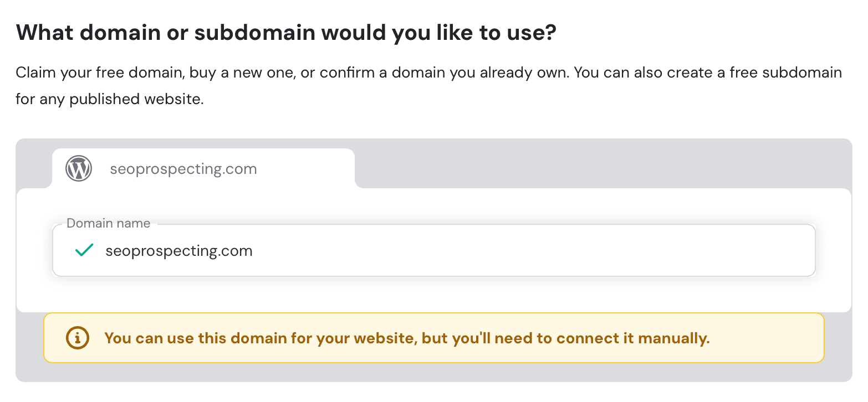Click the seoprospecting.com text inside the input
Viewport: 868px width, 402px height.
[x=178, y=251]
